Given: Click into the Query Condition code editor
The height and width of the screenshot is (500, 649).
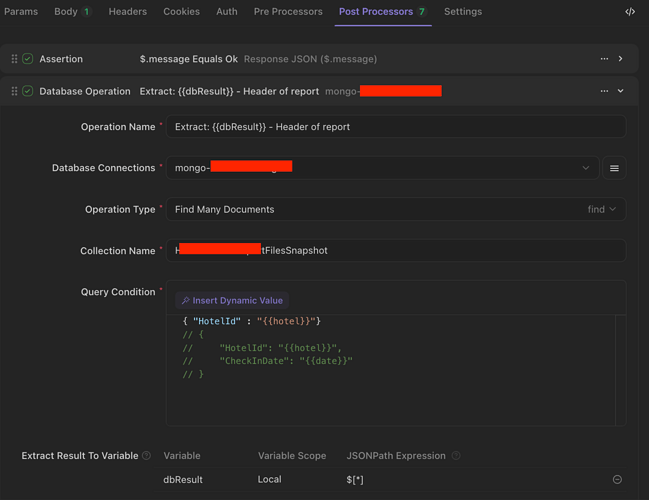Looking at the screenshot, I should click(391, 370).
